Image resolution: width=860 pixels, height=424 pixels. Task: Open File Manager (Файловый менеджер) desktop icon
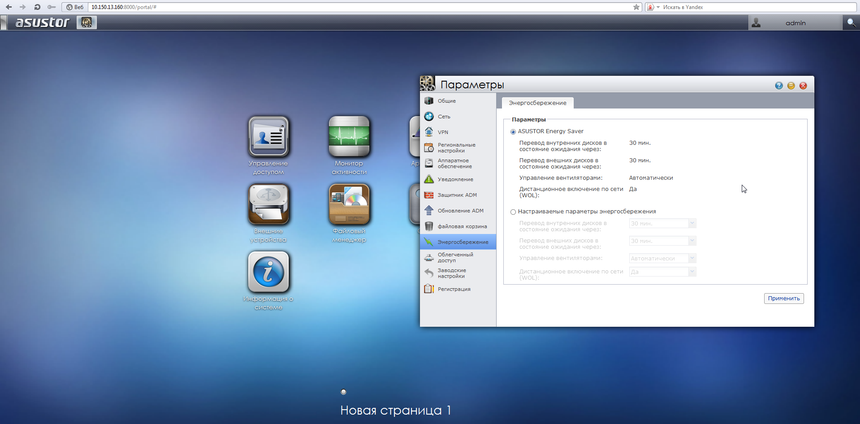[x=349, y=205]
